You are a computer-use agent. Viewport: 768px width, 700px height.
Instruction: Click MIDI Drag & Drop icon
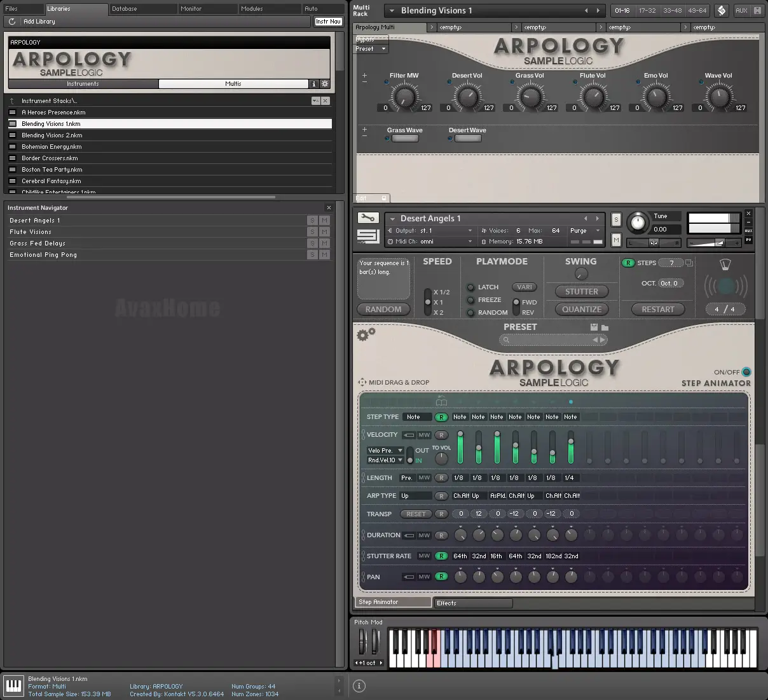click(362, 383)
